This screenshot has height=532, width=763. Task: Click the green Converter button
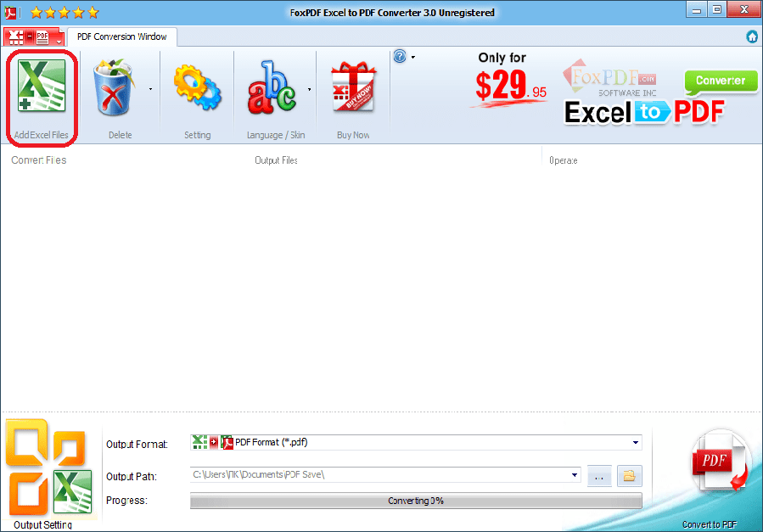point(720,81)
